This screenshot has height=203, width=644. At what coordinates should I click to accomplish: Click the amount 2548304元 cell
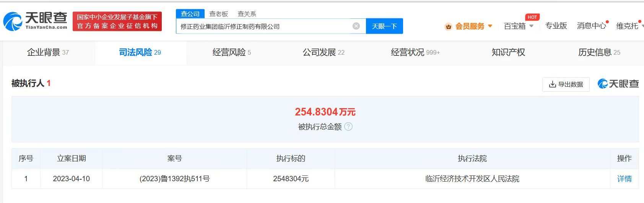click(x=291, y=179)
